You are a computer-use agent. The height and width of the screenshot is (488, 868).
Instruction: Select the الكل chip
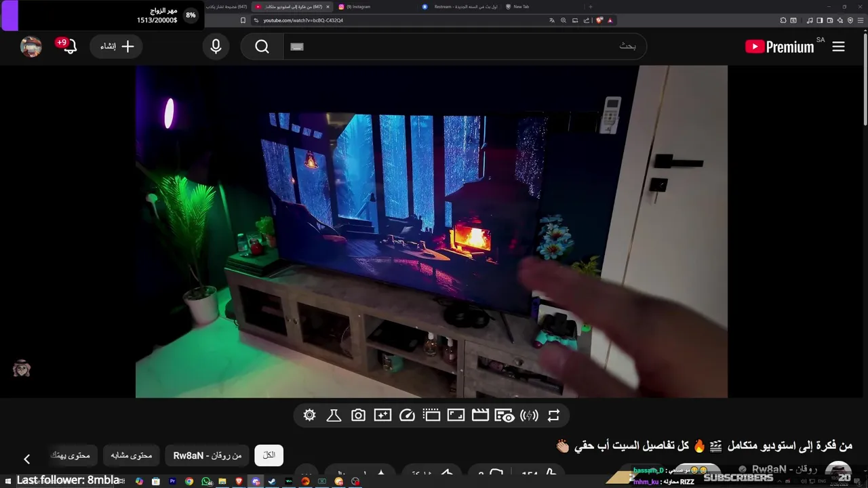click(x=269, y=455)
